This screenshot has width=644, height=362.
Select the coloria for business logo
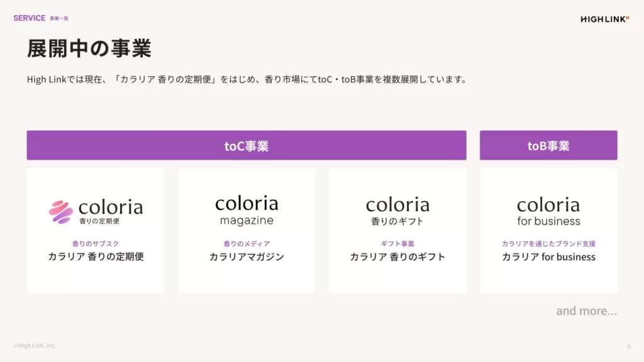coord(548,212)
